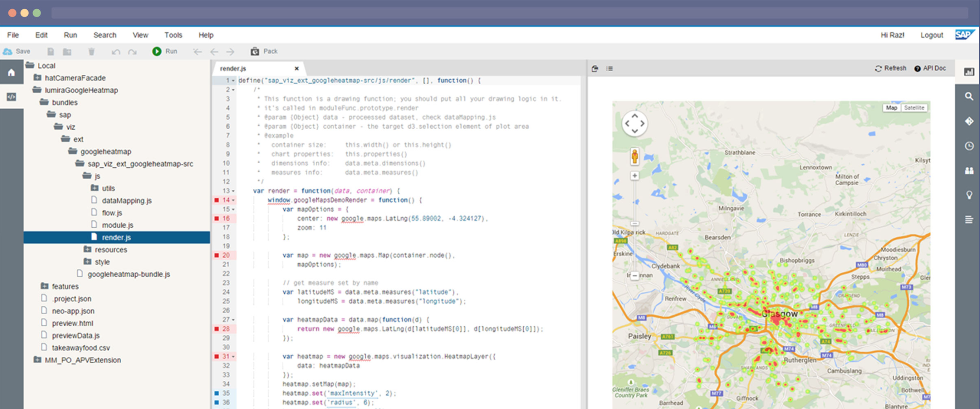Open the home icon in left sidebar
This screenshot has width=980, height=409.
(12, 73)
